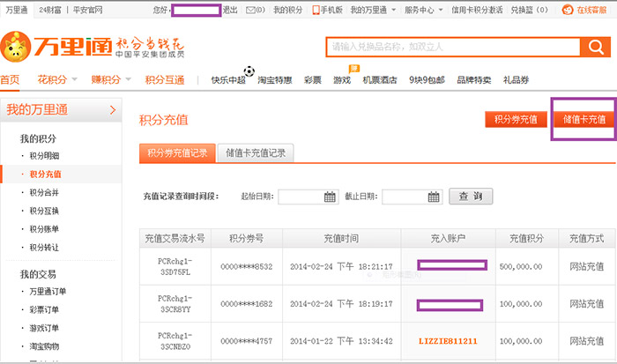Select 游戏订单 in sidebar
Viewport: 617px width, 364px height.
point(44,328)
